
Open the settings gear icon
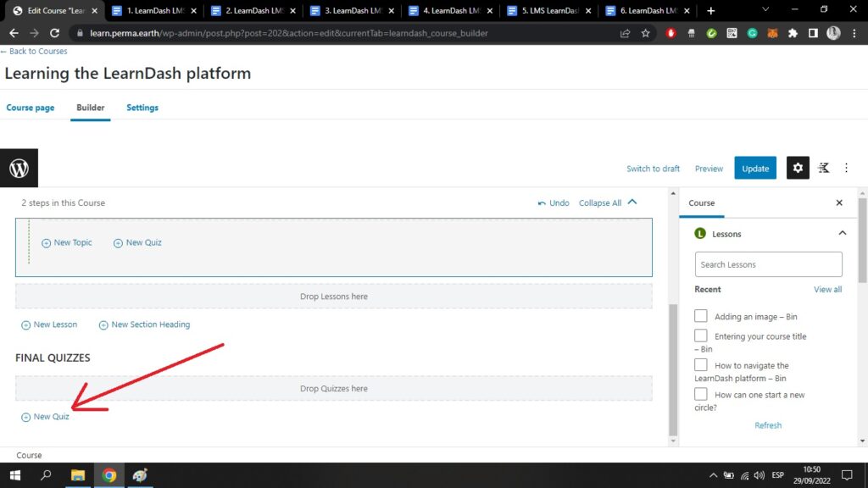pos(798,168)
